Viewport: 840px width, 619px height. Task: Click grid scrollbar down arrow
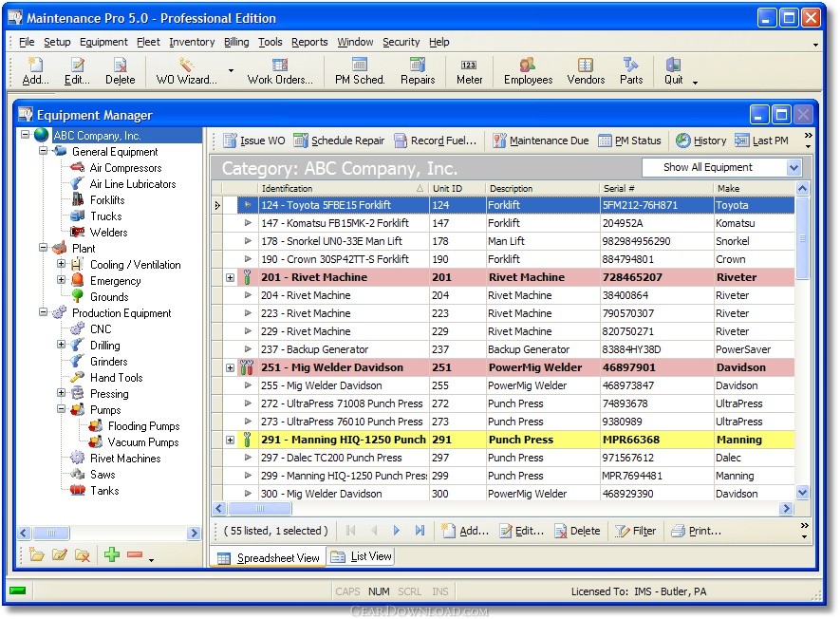(802, 492)
